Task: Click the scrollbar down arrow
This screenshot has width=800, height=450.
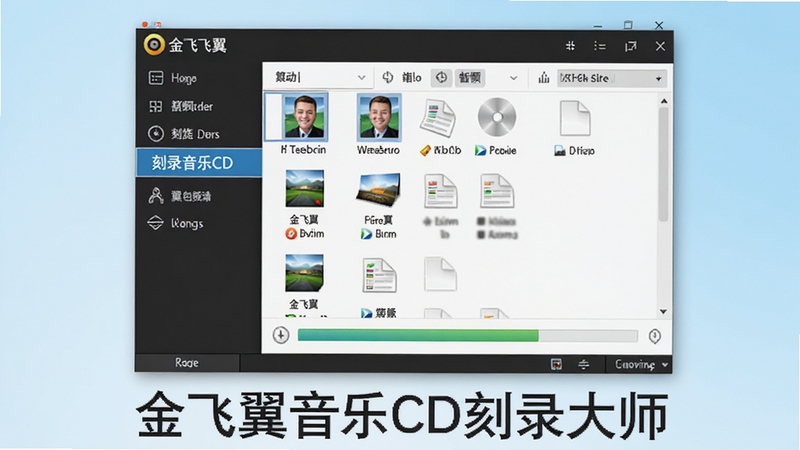Action: click(x=663, y=311)
